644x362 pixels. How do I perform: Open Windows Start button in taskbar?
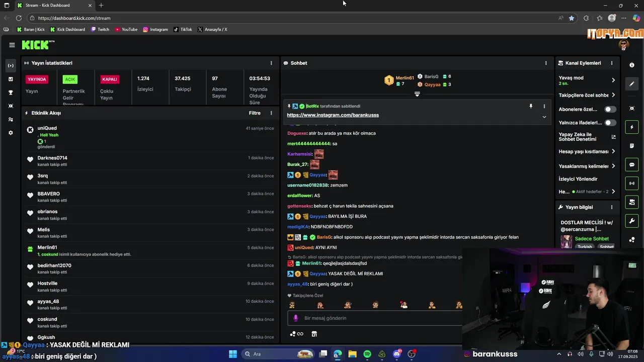coord(233,354)
